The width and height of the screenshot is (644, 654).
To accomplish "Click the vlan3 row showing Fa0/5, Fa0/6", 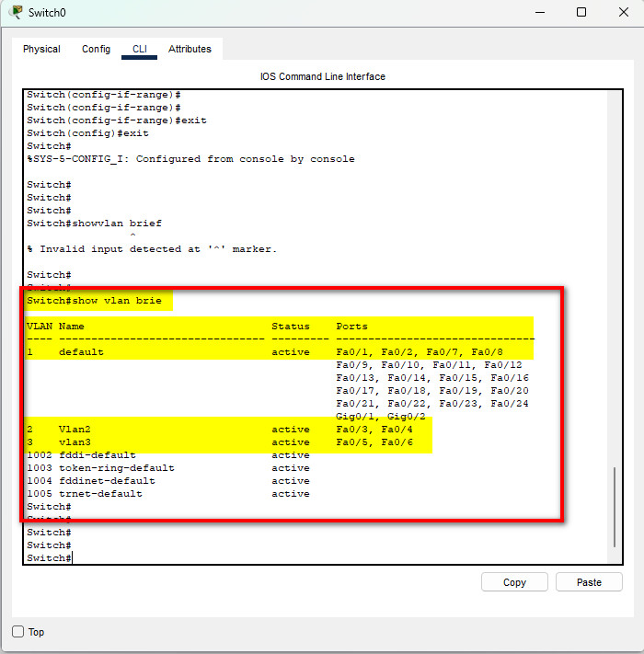I will coord(230,442).
